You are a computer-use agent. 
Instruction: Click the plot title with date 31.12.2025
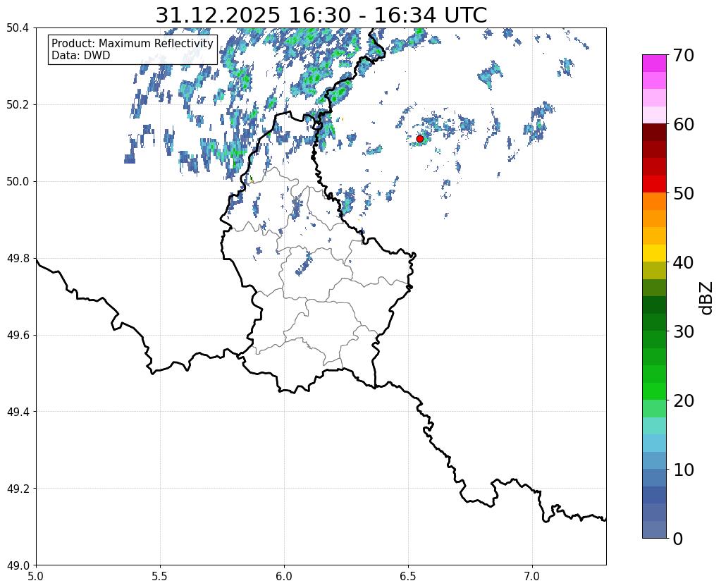(x=321, y=15)
